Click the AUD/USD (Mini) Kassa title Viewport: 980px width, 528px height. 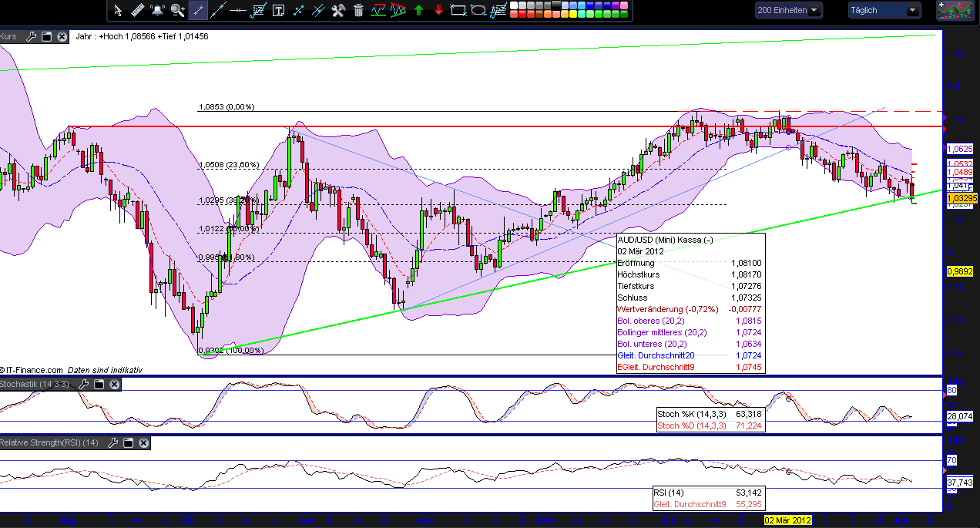click(665, 240)
